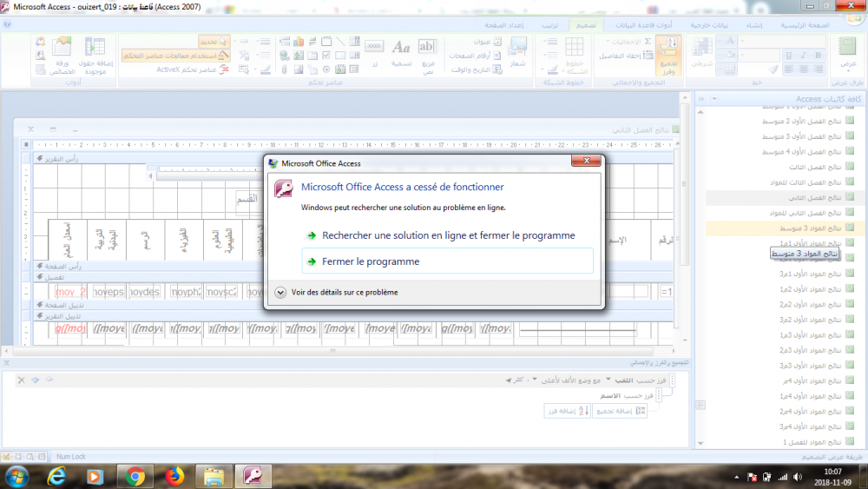The image size is (868, 489).
Task: Open Google Chrome from taskbar
Action: click(135, 476)
